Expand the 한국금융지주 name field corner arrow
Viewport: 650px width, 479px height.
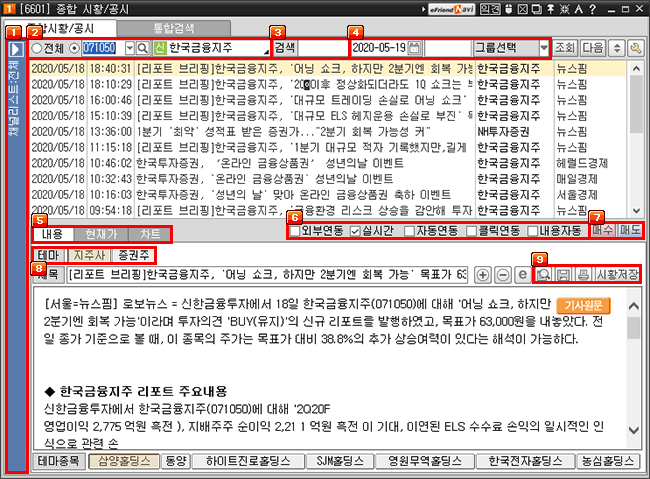pos(266,52)
